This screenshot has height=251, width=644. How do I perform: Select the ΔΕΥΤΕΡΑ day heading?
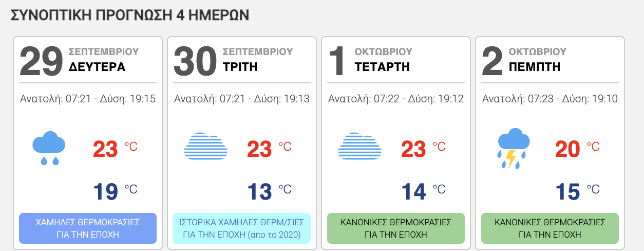(97, 67)
